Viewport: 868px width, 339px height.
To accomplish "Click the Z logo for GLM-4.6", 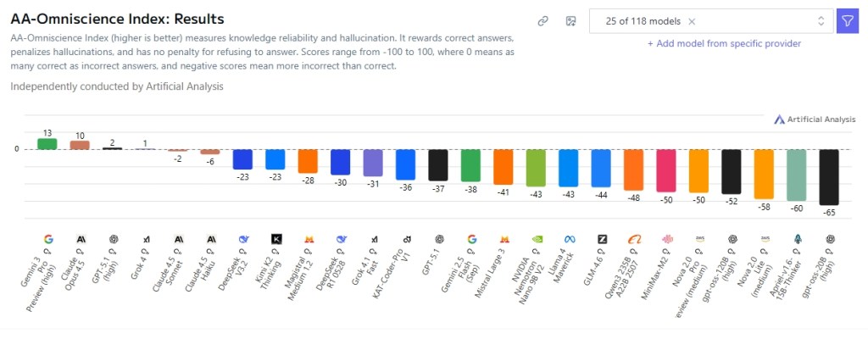I will tap(601, 240).
